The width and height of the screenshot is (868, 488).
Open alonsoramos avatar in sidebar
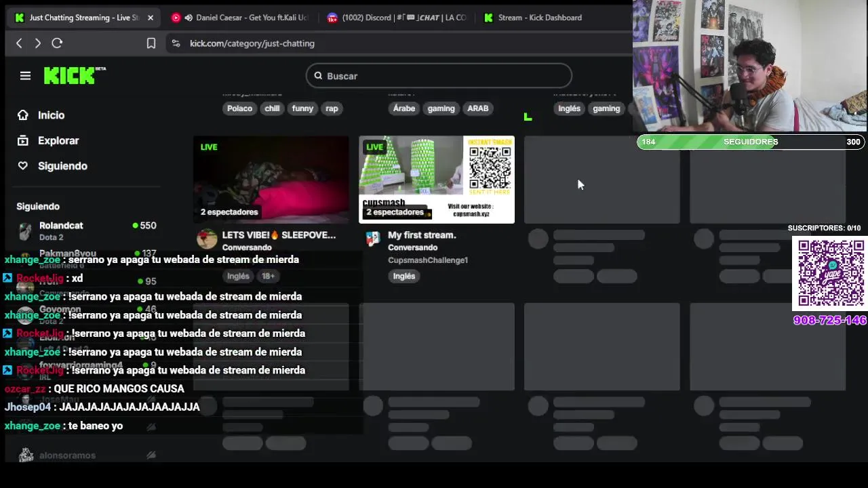(x=26, y=455)
